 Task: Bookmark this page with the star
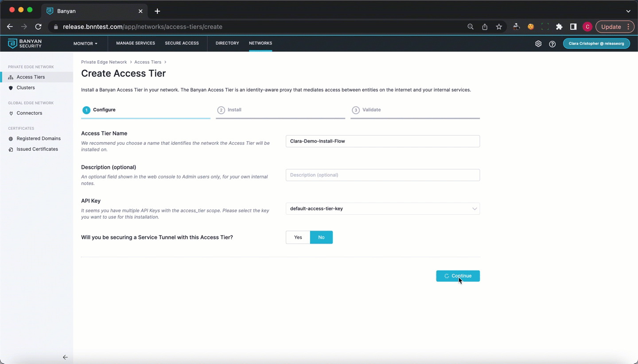[x=499, y=27]
